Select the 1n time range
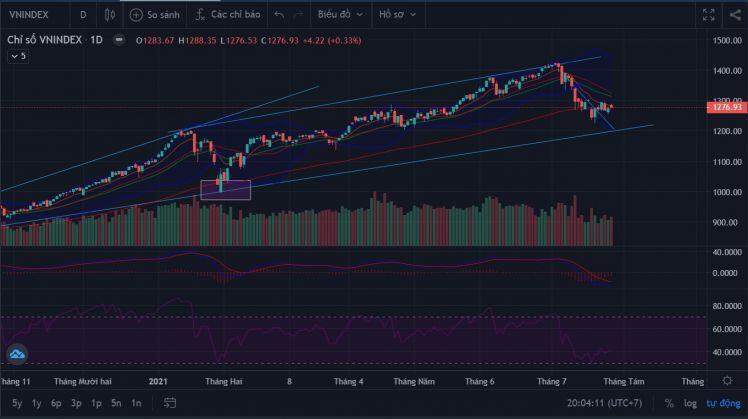This screenshot has height=419, width=748. click(x=136, y=403)
